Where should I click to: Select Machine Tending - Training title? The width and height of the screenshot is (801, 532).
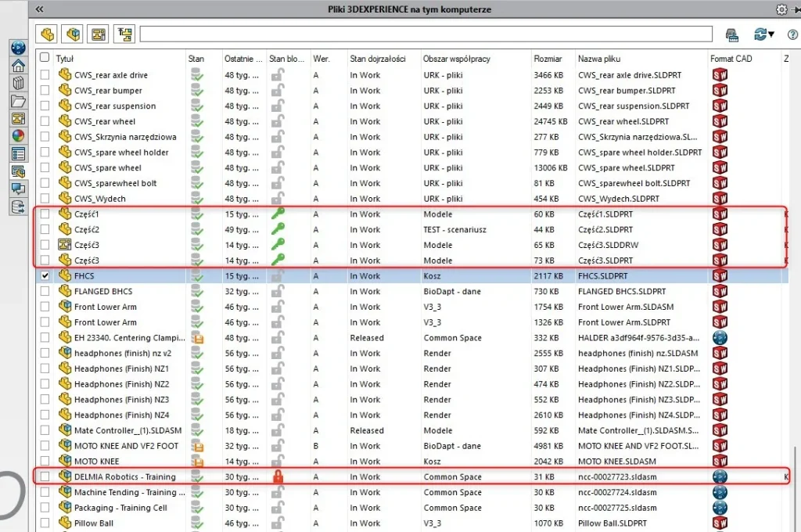(x=129, y=492)
